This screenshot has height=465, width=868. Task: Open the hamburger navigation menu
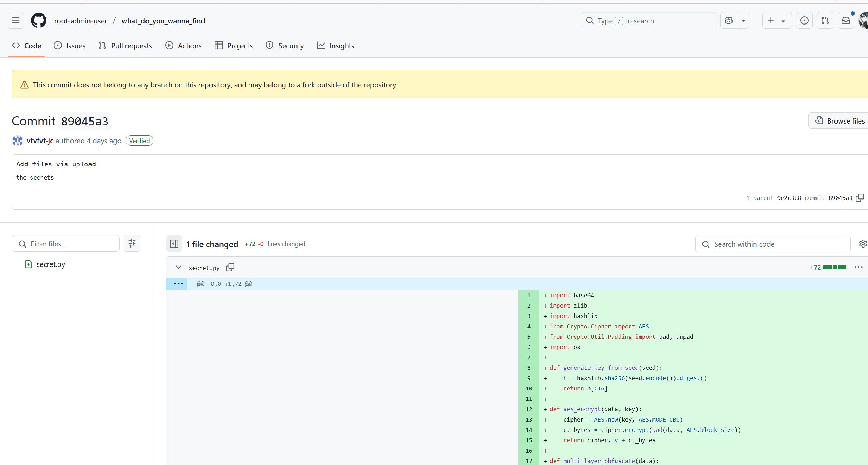coord(16,21)
